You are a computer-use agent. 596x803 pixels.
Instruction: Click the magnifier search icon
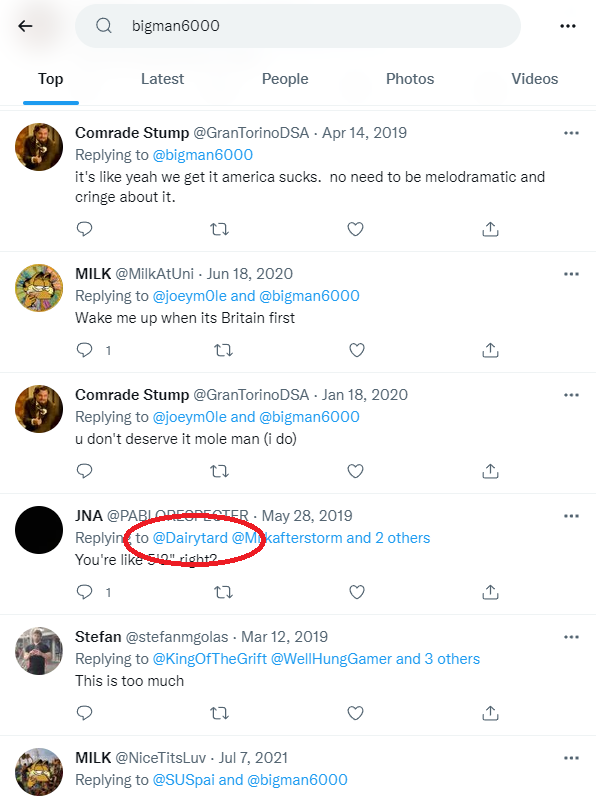[x=104, y=25]
